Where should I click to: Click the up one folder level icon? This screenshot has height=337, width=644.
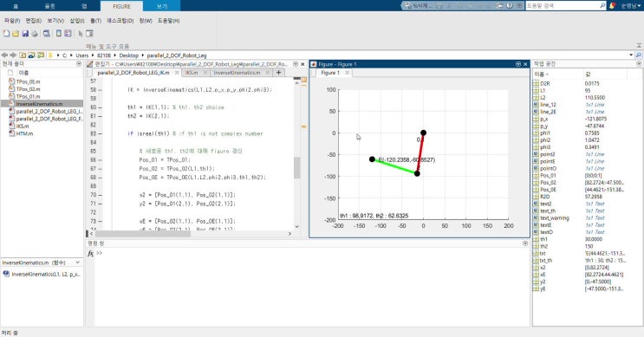[x=23, y=55]
